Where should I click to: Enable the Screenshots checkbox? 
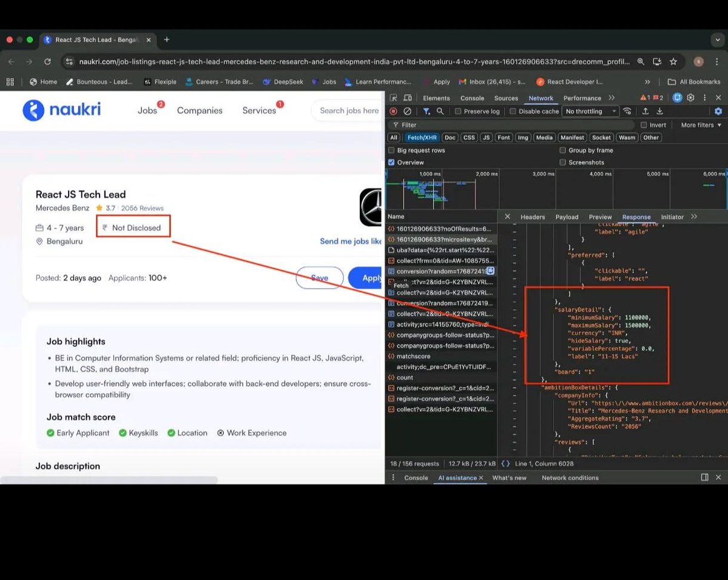(562, 163)
